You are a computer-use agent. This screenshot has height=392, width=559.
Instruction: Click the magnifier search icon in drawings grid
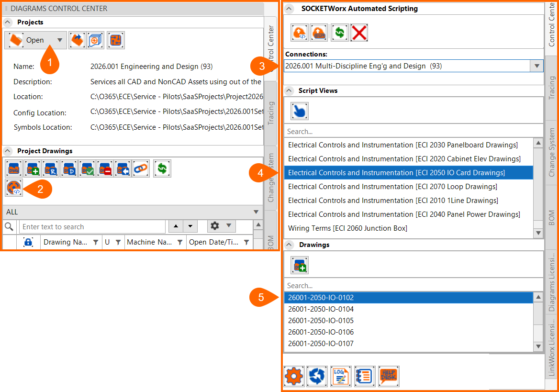tap(9, 226)
